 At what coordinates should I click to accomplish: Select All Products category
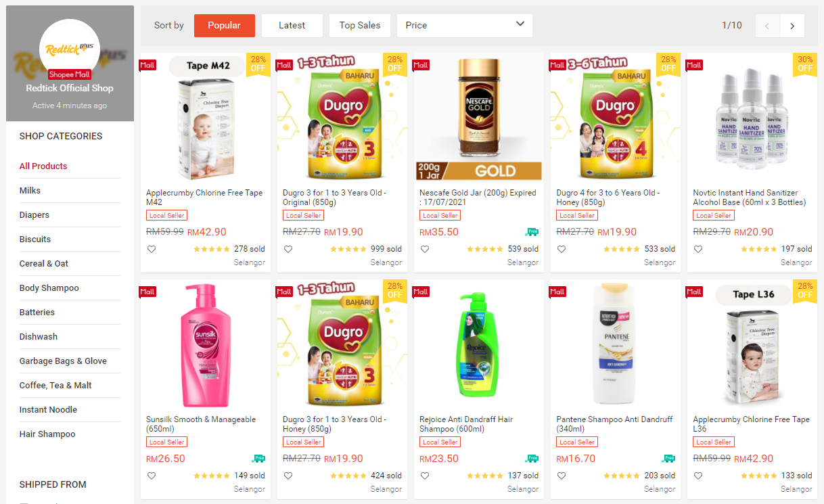43,166
